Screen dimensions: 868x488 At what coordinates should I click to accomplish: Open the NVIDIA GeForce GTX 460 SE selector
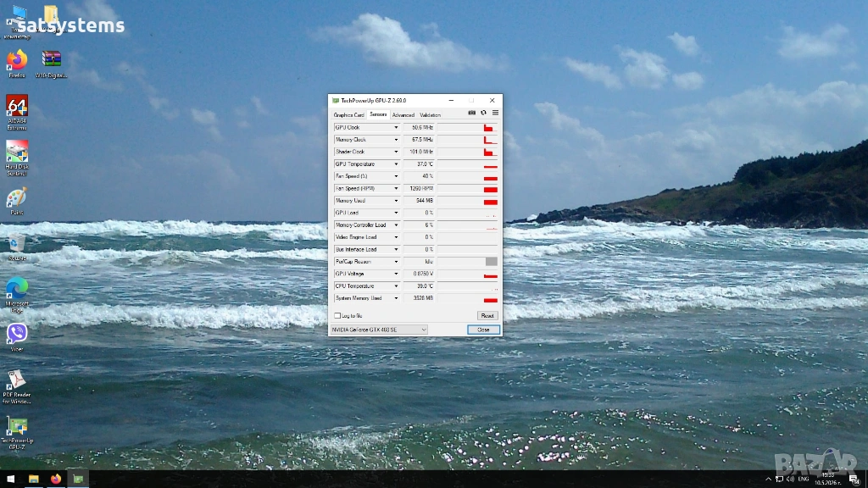click(x=379, y=330)
